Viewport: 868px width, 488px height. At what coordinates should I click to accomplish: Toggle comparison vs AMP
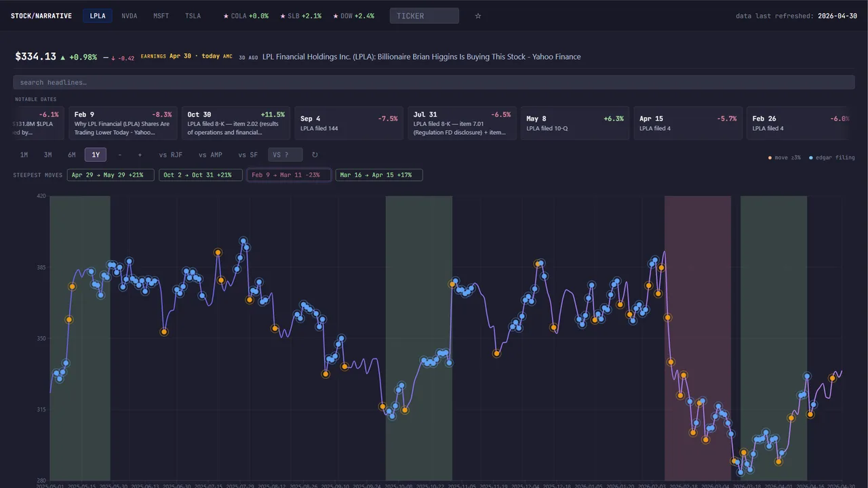(210, 155)
